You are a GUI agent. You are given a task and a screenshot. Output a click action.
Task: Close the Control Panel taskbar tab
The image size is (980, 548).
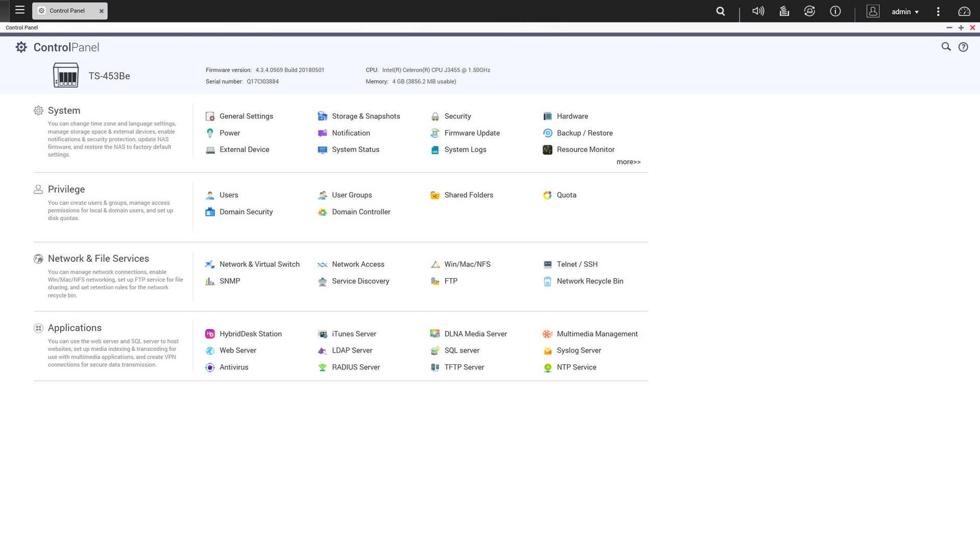click(x=101, y=11)
